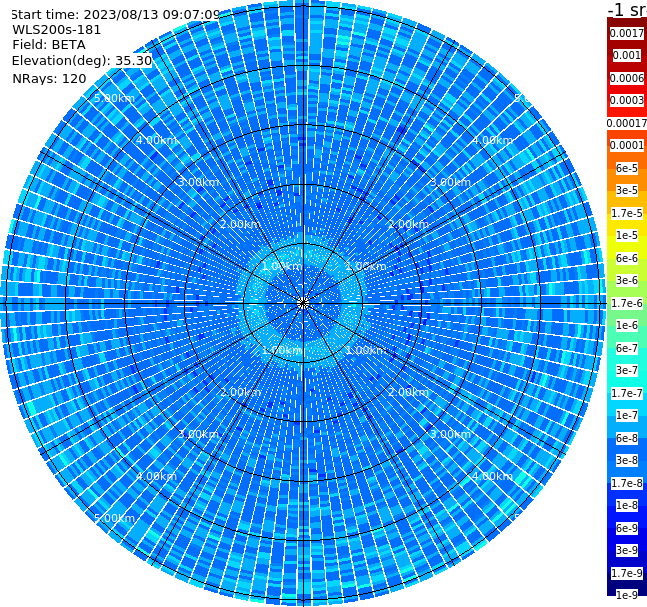Click the 6e-8 colorbar label

pos(627,438)
